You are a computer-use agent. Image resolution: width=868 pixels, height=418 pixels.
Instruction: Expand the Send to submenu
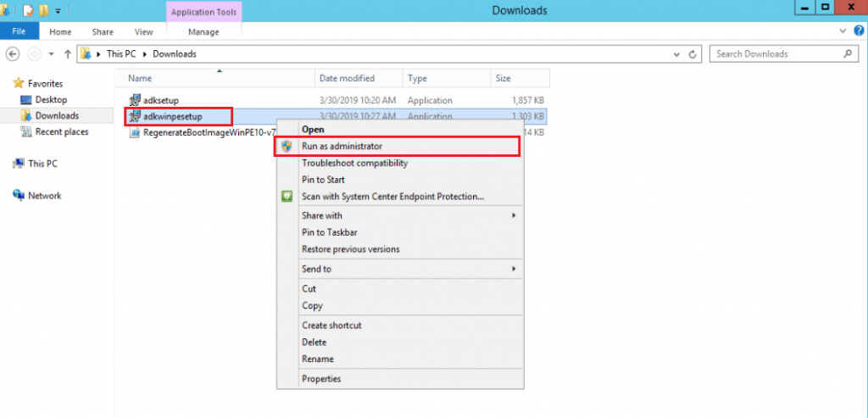[x=514, y=269]
